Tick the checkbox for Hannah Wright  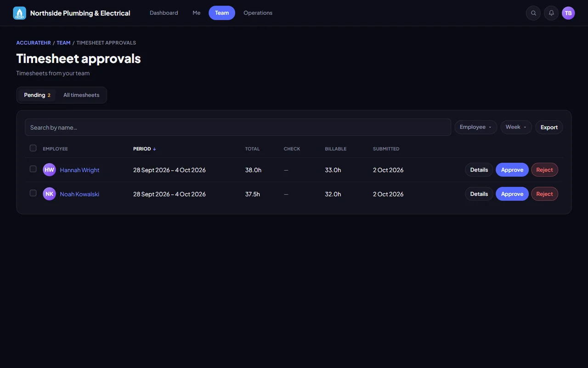click(33, 169)
